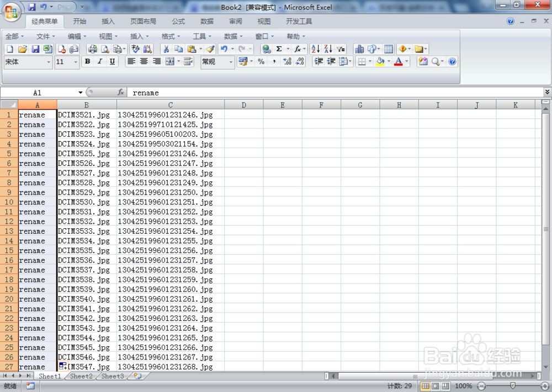Click the formula bar input showing rename
The image size is (552, 392).
tap(335, 93)
